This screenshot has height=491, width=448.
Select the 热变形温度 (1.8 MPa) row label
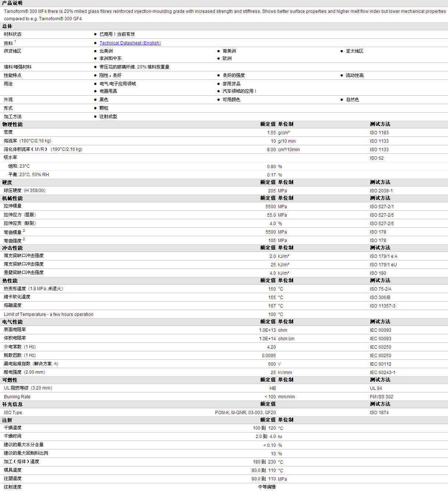[33, 289]
